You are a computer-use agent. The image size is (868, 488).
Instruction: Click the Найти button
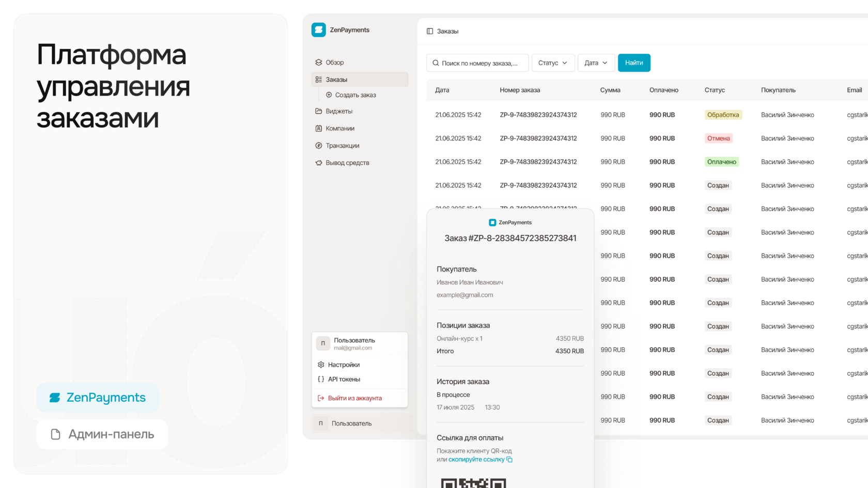click(x=634, y=63)
